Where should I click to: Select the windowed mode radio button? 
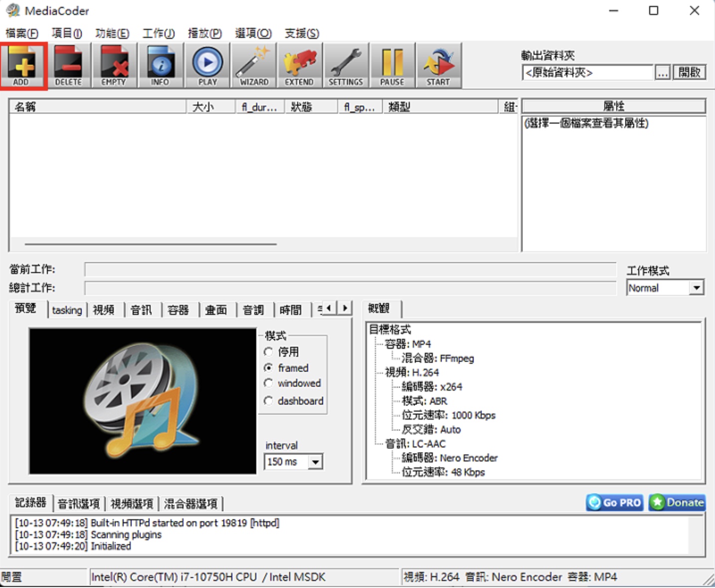(x=269, y=383)
